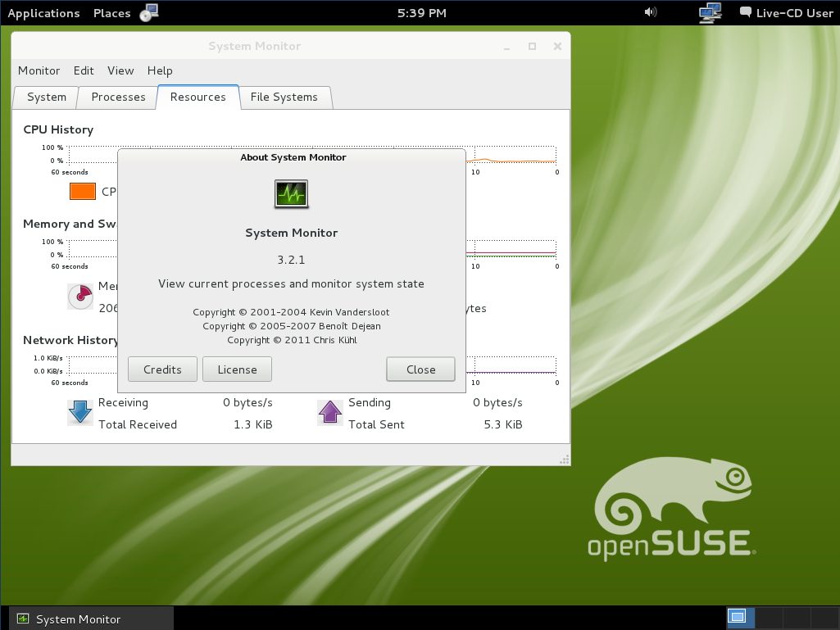Switch to the Processes tab
Viewport: 840px width, 630px height.
click(118, 97)
